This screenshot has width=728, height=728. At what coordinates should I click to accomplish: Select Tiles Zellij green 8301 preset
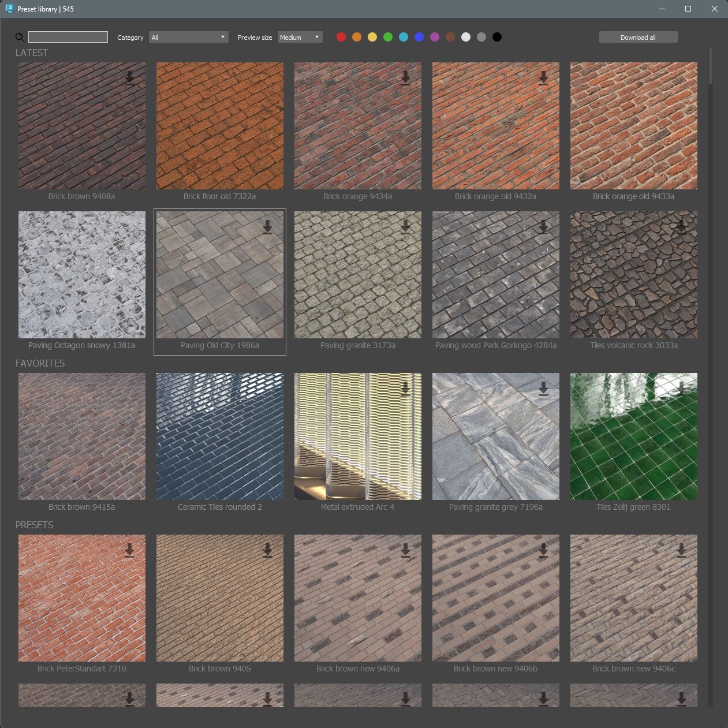point(634,436)
